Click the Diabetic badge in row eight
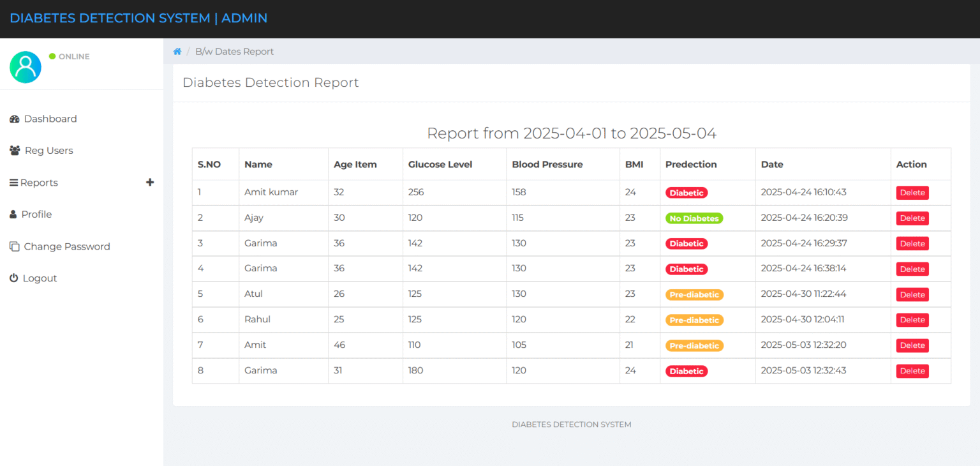Image resolution: width=980 pixels, height=466 pixels. [x=686, y=370]
